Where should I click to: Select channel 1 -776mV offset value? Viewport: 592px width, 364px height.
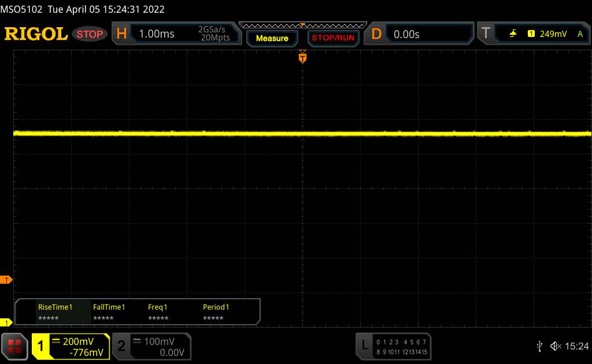pos(87,352)
